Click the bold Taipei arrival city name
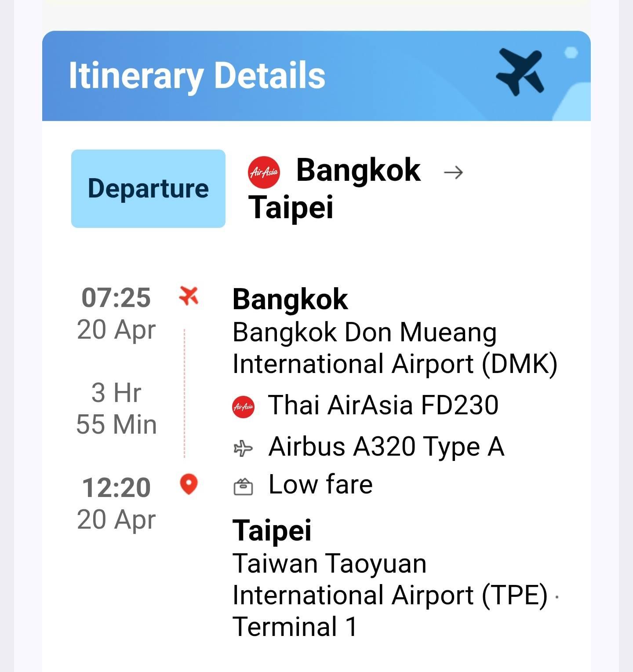 click(272, 530)
